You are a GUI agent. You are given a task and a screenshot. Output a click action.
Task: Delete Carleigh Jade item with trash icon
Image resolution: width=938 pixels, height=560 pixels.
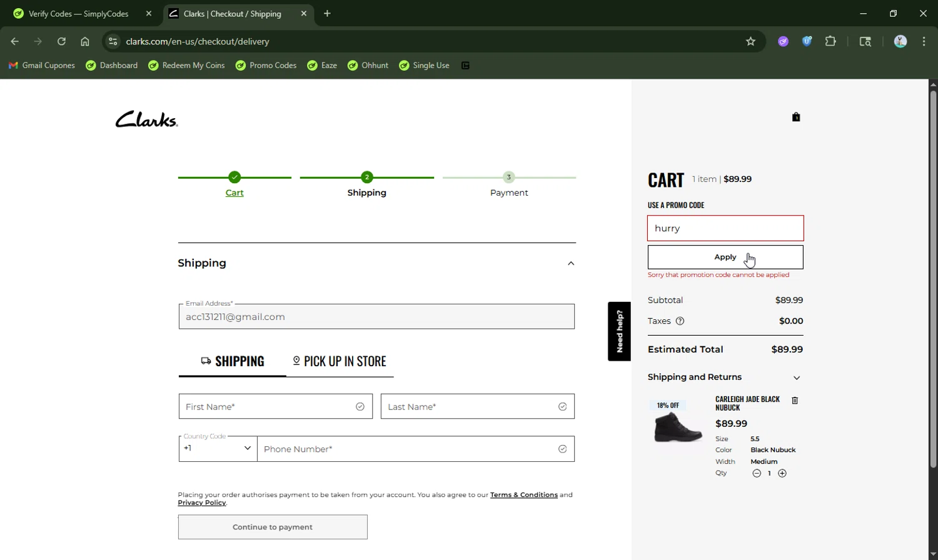[x=795, y=401]
